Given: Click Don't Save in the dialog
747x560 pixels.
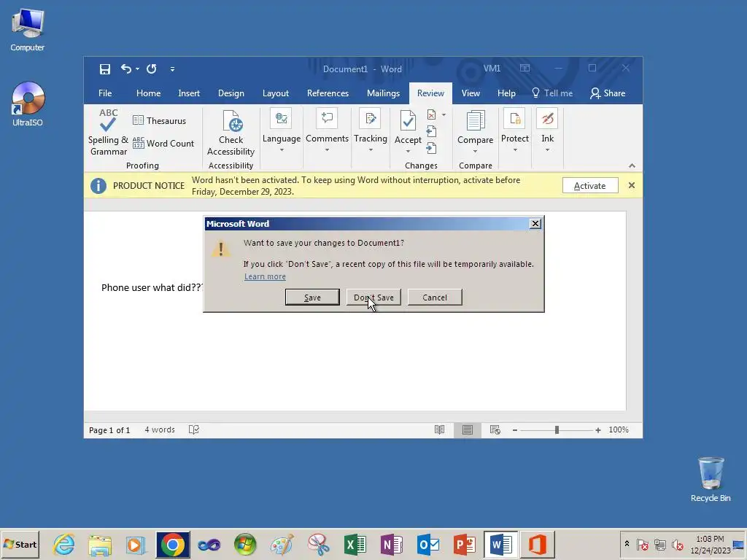Looking at the screenshot, I should coord(373,297).
